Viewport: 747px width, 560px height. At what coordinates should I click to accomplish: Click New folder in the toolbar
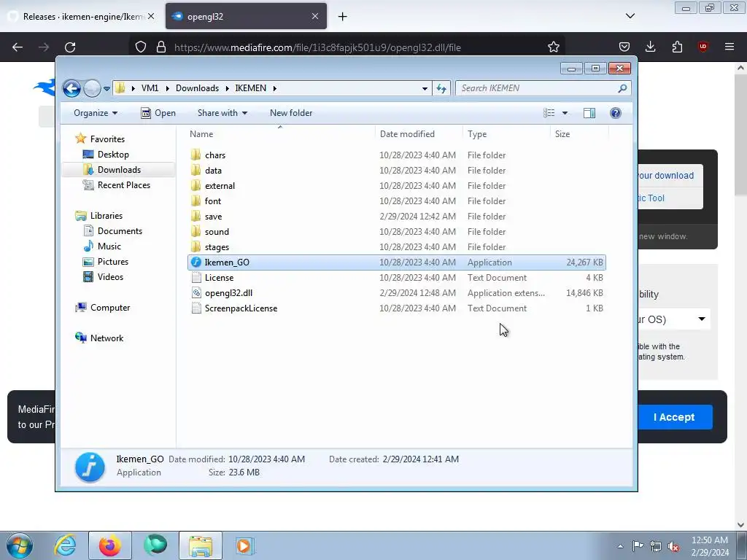[291, 113]
